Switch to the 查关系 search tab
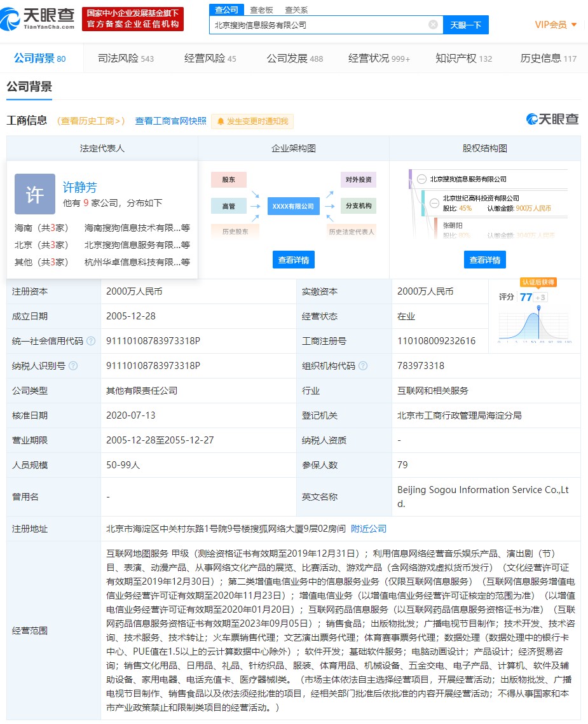Viewport: 588px width, 724px height. pos(296,10)
